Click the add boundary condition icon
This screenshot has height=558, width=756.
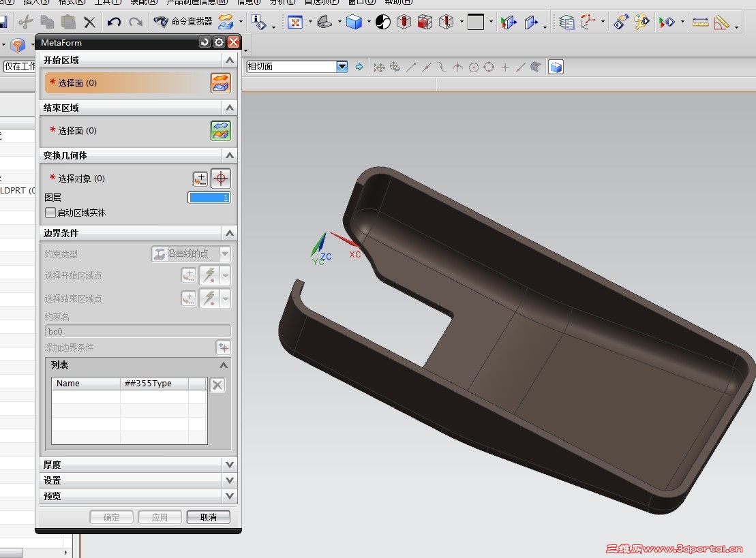pos(223,347)
